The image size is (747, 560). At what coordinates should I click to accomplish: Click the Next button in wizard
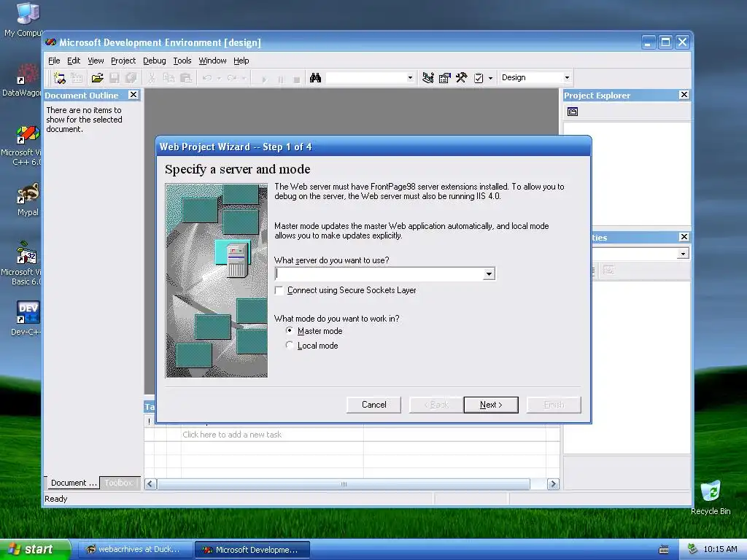pos(491,405)
